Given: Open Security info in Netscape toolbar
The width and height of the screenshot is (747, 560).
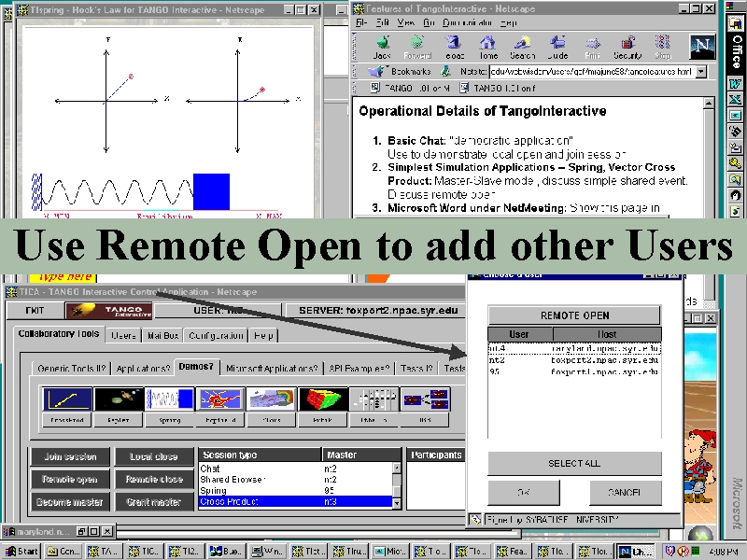Looking at the screenshot, I should (x=627, y=48).
